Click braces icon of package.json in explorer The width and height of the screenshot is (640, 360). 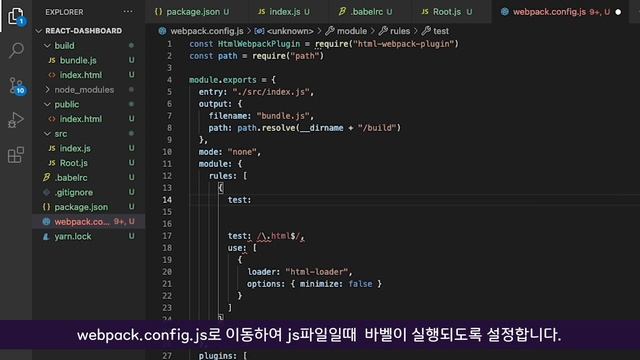[x=47, y=207]
